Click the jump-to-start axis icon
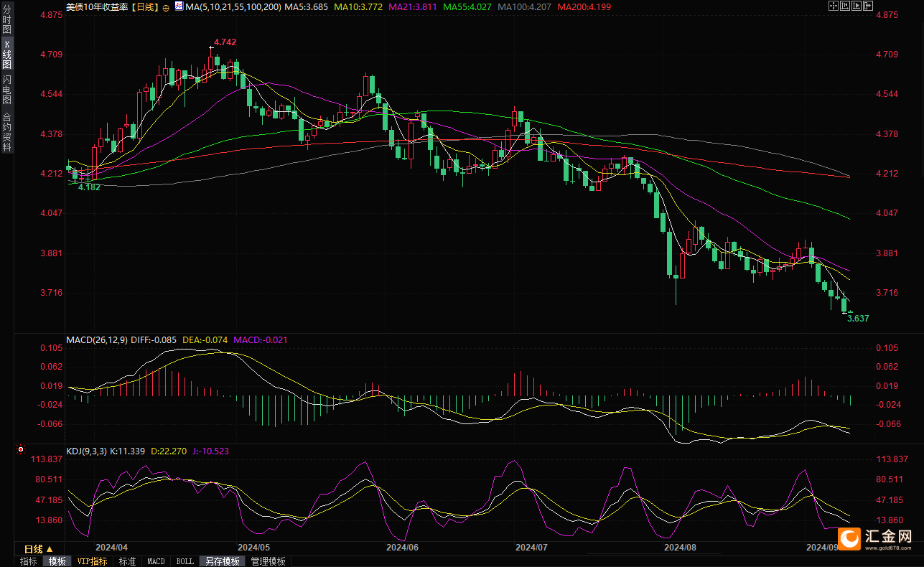Screen dimensions: 924x567 coord(845,6)
